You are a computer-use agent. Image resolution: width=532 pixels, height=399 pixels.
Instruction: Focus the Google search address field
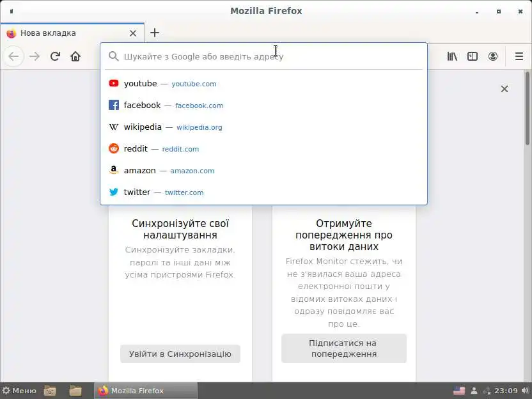pyautogui.click(x=263, y=56)
